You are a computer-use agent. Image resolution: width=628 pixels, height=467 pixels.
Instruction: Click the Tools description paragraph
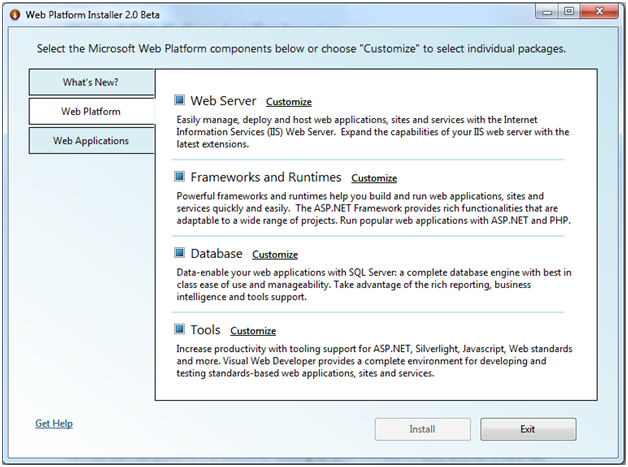click(x=374, y=361)
